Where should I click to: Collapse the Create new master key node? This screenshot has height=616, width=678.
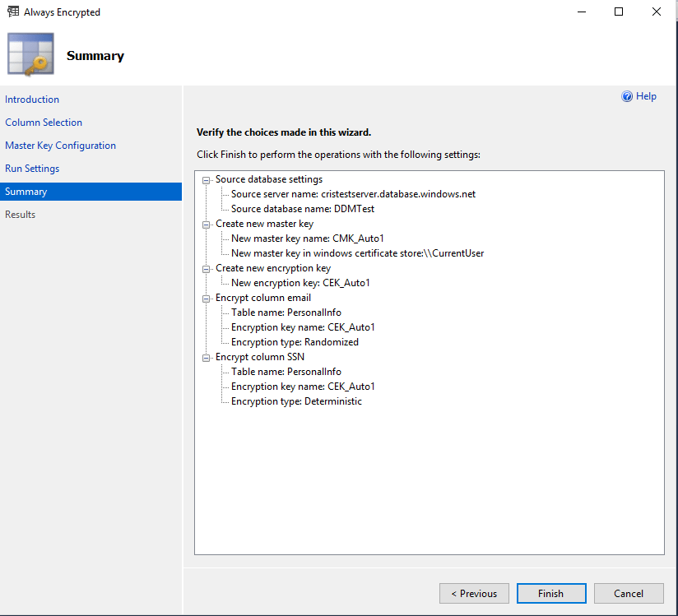pyautogui.click(x=206, y=224)
